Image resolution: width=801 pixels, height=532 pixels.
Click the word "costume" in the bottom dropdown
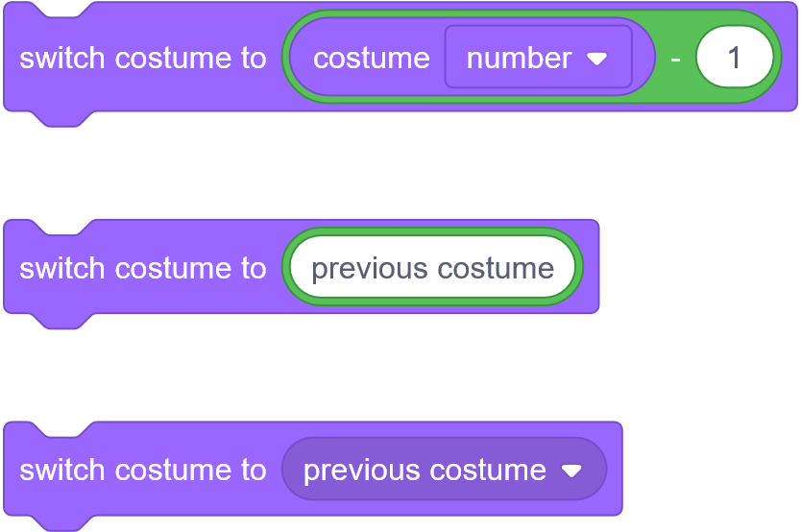point(487,471)
